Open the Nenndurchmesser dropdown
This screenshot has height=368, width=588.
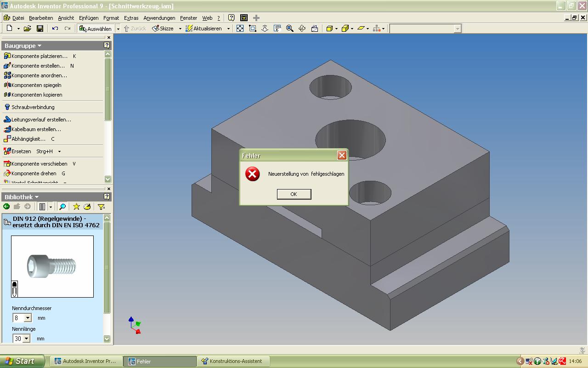28,318
